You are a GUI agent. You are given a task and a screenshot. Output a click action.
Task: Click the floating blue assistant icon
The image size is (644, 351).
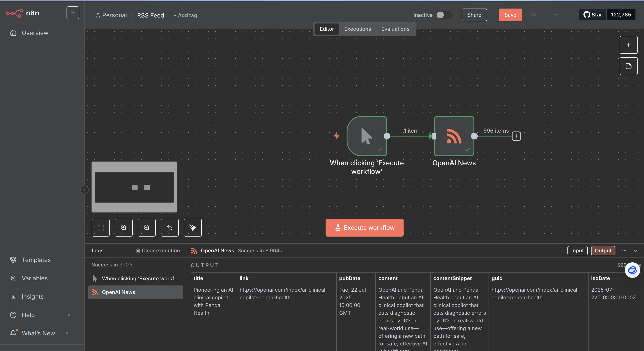(632, 270)
